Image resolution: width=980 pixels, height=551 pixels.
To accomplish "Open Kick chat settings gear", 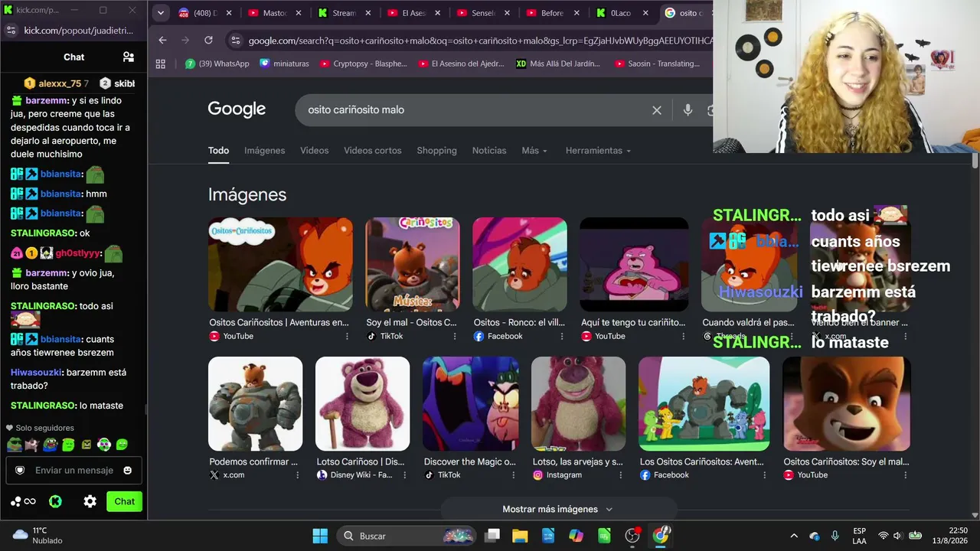I will pyautogui.click(x=90, y=501).
